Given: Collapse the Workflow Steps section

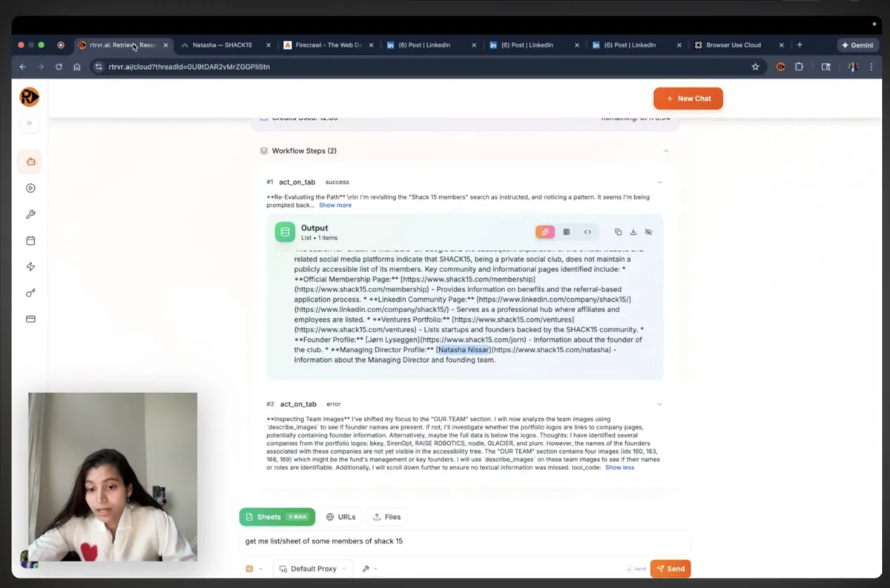Looking at the screenshot, I should pyautogui.click(x=666, y=151).
